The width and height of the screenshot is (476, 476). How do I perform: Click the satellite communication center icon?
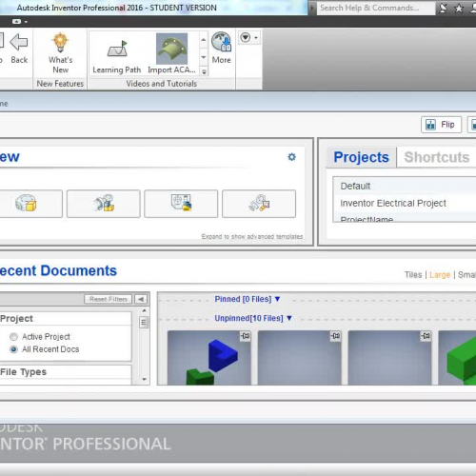pyautogui.click(x=444, y=8)
